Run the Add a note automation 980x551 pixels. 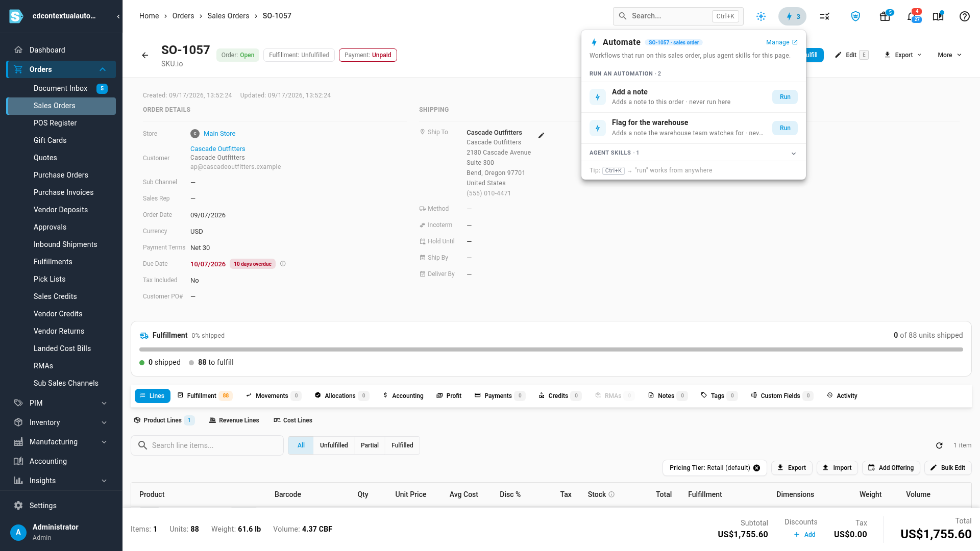click(785, 97)
